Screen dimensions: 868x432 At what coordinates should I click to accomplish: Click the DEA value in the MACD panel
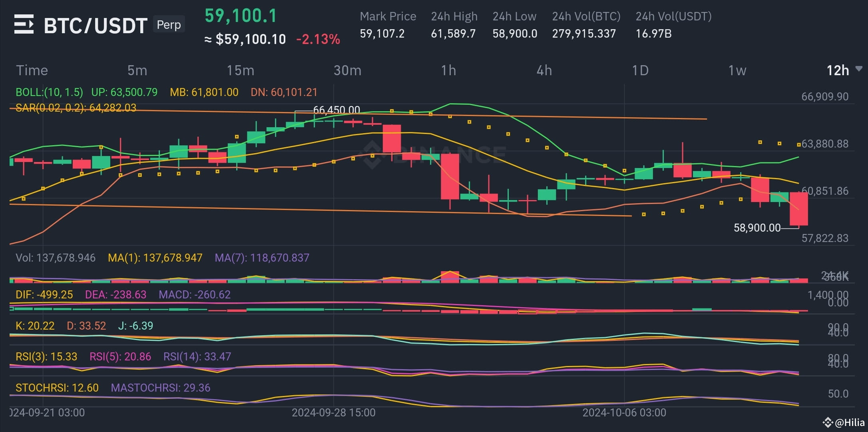tap(115, 295)
